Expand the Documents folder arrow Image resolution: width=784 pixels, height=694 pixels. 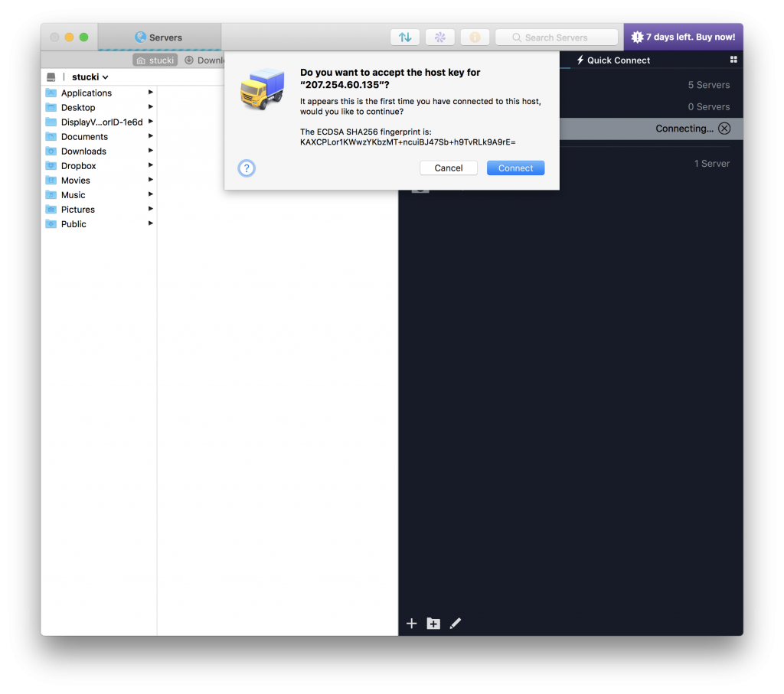[150, 136]
